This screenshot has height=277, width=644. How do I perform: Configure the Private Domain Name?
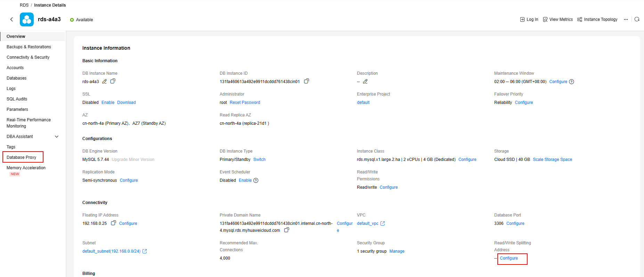[x=345, y=227]
